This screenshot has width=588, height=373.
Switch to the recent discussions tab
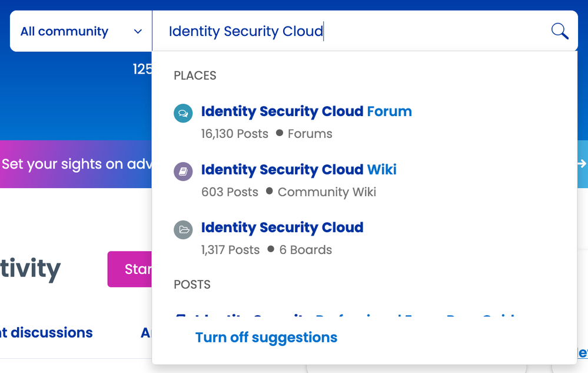coord(46,333)
